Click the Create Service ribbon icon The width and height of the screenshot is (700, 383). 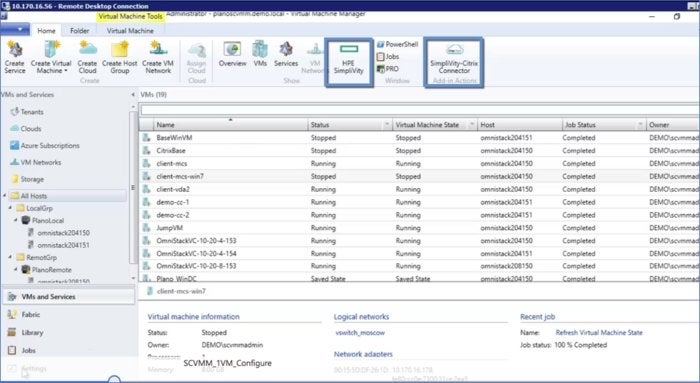[15, 57]
